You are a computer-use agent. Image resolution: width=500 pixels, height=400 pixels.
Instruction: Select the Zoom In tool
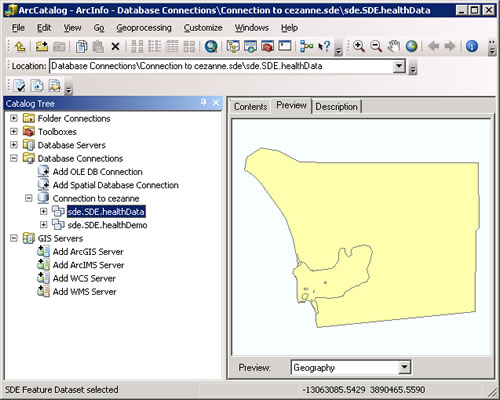point(359,46)
